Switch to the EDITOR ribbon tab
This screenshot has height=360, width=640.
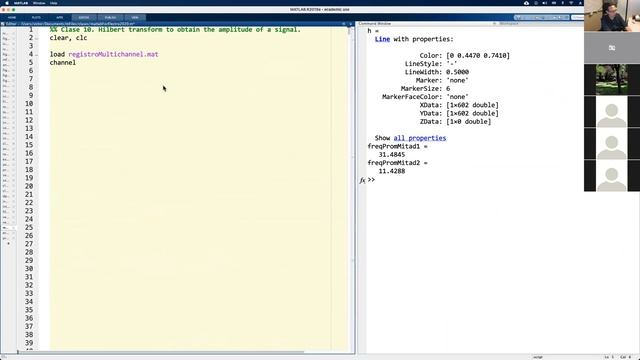click(x=84, y=18)
